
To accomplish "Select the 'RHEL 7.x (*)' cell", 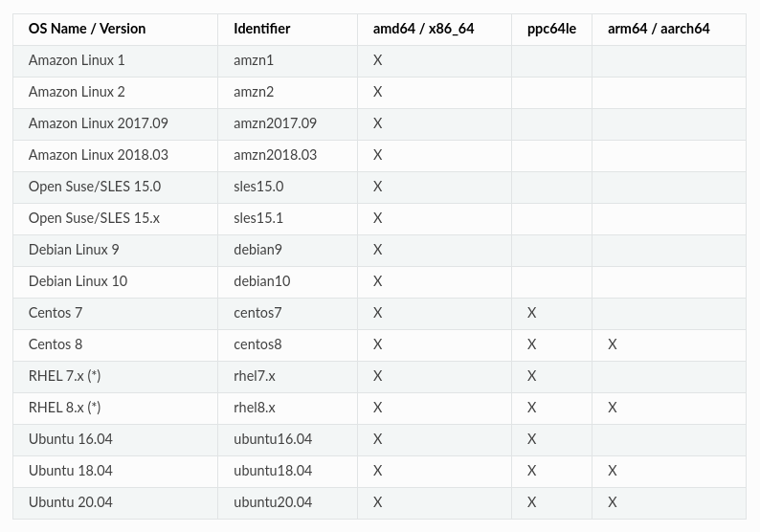I will tap(64, 376).
